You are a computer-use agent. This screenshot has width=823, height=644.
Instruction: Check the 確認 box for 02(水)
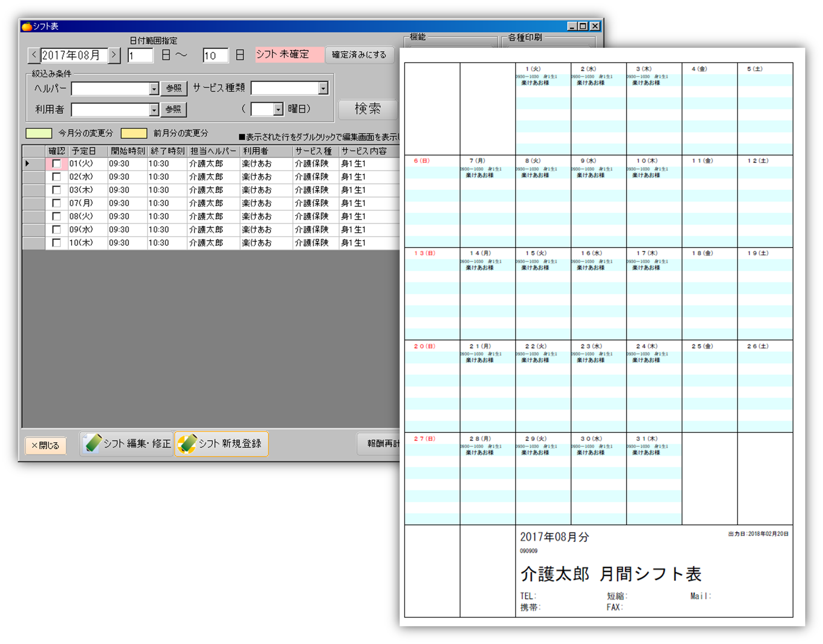pyautogui.click(x=56, y=177)
